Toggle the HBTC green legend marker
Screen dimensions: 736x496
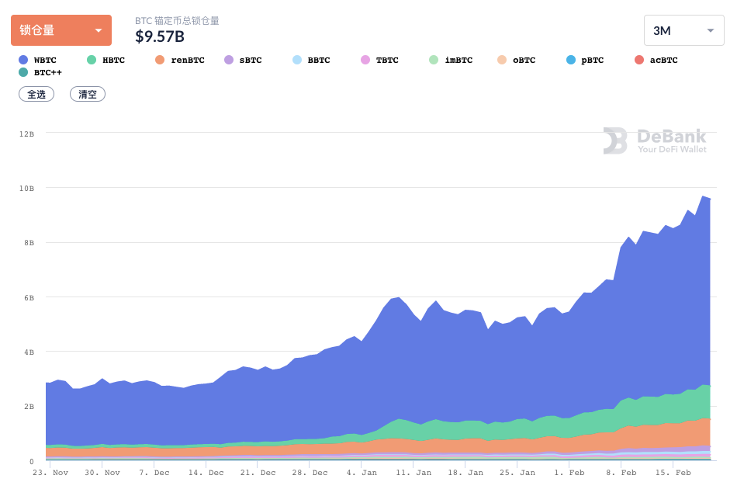[x=92, y=60]
